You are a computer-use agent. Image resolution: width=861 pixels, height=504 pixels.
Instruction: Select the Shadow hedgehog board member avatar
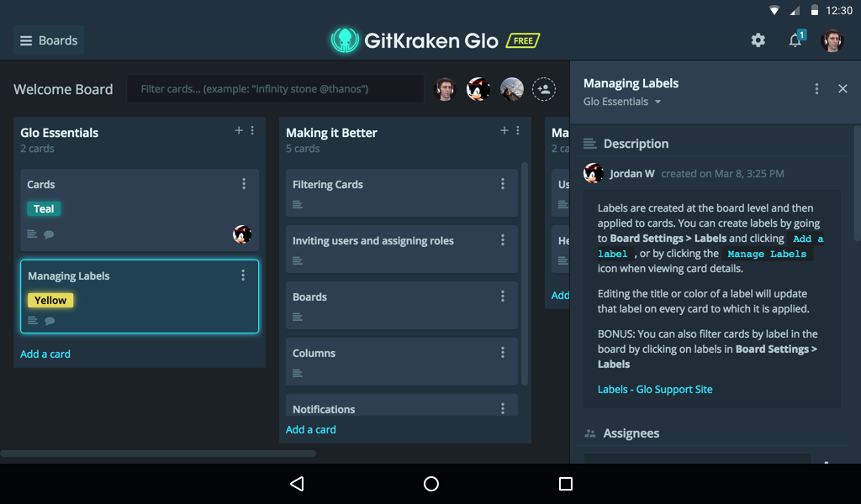coord(478,89)
